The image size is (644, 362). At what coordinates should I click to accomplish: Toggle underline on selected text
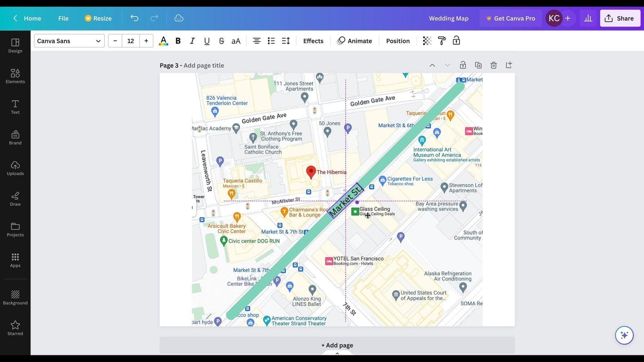[207, 41]
